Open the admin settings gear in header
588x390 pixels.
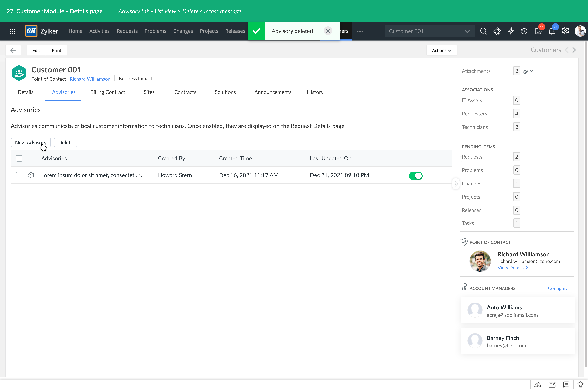[x=565, y=31]
